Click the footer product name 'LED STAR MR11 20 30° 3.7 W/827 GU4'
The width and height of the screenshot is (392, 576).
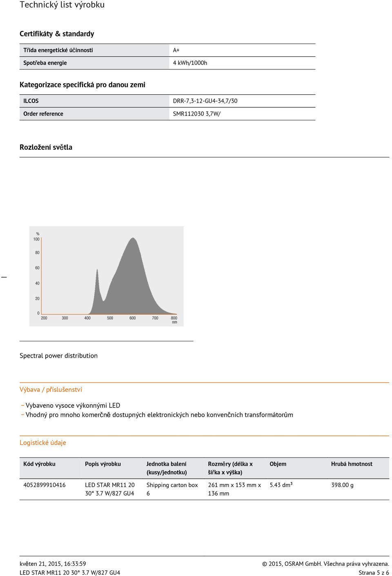coord(70,573)
